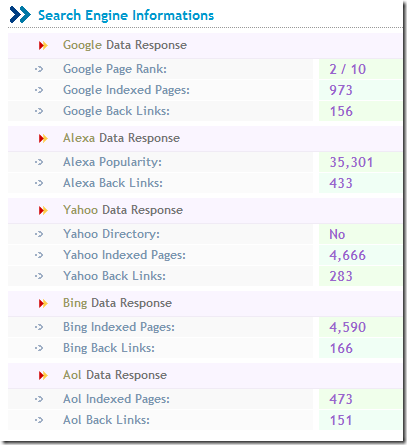407x445 pixels.
Task: Click the small arrow bullet beside Bing Indexed Pages
Action: pyautogui.click(x=39, y=327)
